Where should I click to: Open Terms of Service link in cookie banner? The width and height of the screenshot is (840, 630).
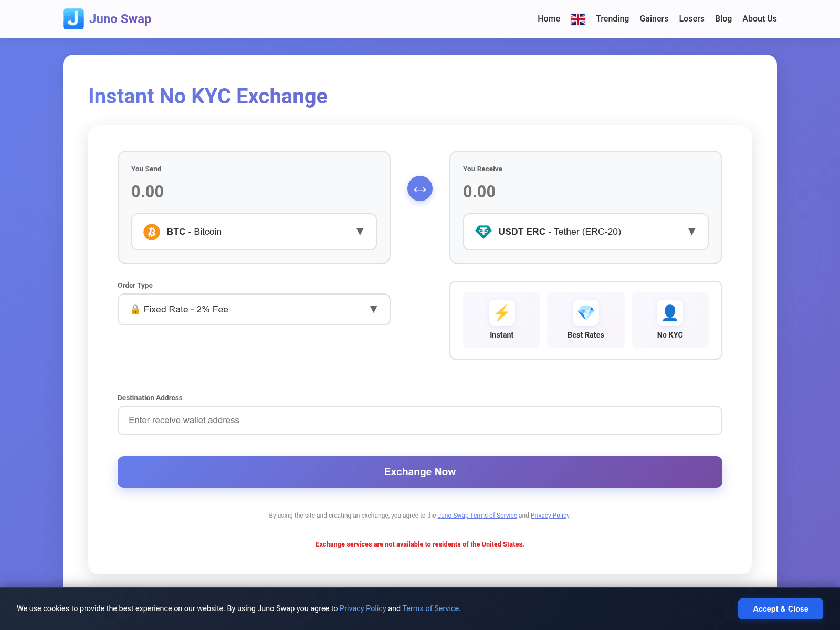(x=430, y=608)
